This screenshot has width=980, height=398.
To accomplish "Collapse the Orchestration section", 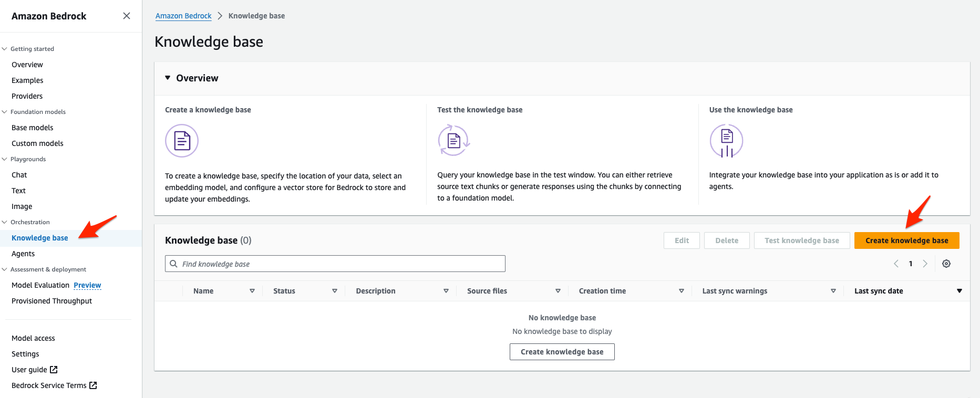I will [5, 222].
